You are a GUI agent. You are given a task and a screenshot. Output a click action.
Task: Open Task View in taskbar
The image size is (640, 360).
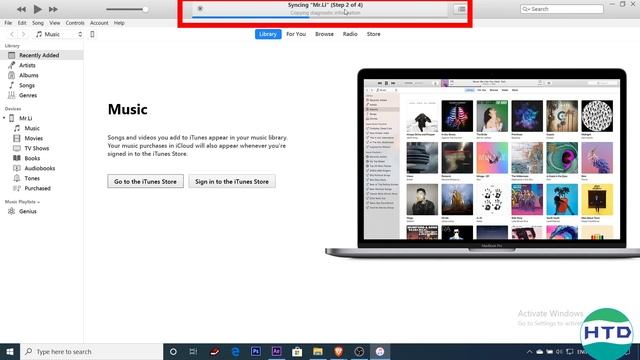(x=193, y=351)
